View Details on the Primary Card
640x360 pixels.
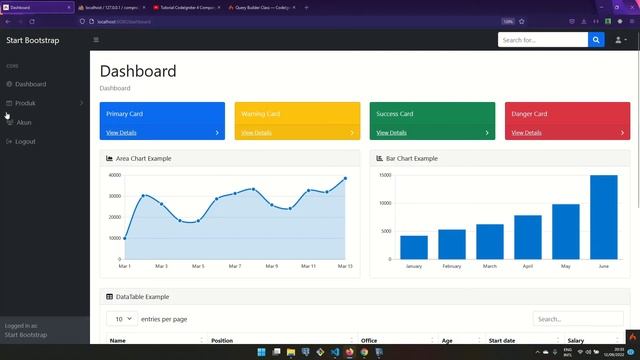click(121, 133)
